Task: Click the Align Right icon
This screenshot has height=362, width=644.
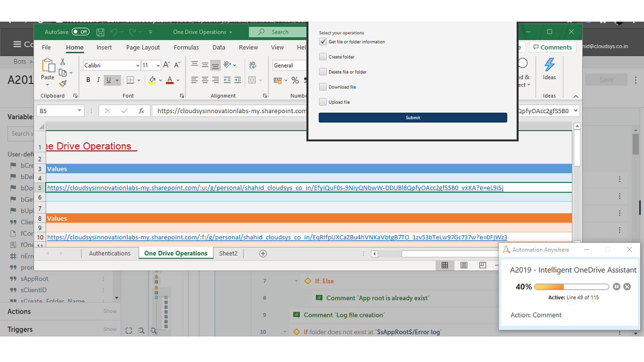Action: click(215, 80)
